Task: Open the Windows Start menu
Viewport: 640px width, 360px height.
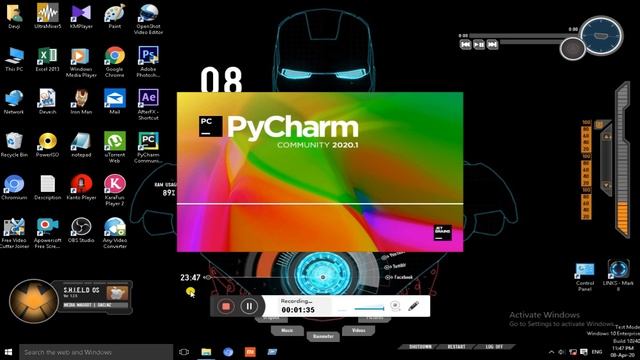Action: (x=9, y=352)
